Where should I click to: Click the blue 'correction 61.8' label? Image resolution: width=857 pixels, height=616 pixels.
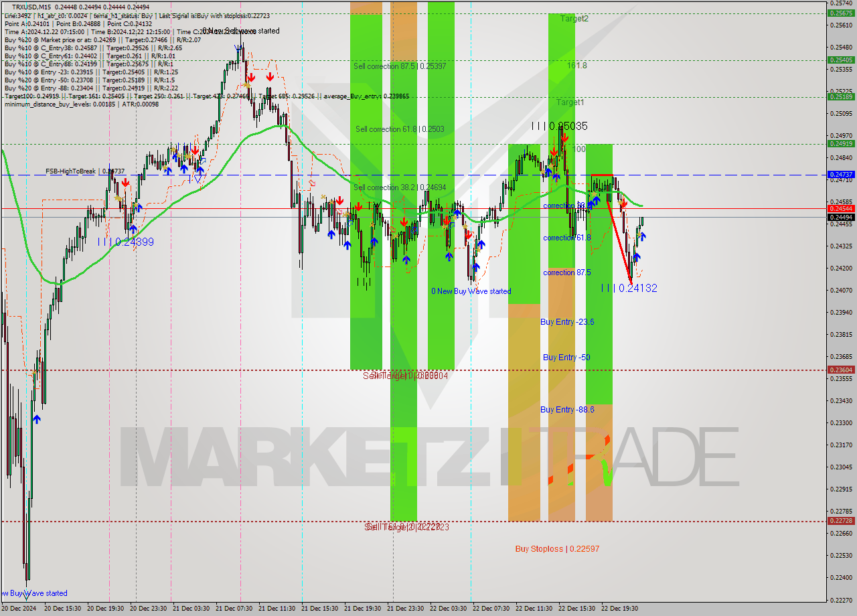(567, 238)
